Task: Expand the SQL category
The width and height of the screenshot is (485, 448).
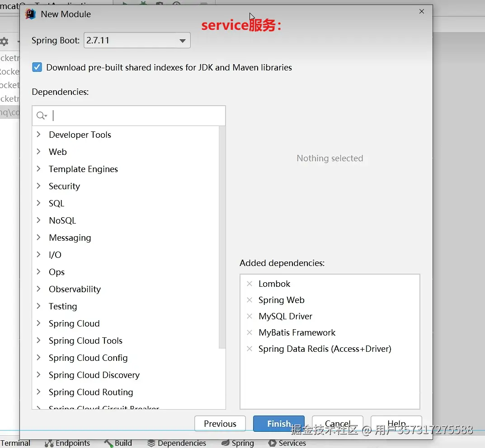Action: point(39,203)
